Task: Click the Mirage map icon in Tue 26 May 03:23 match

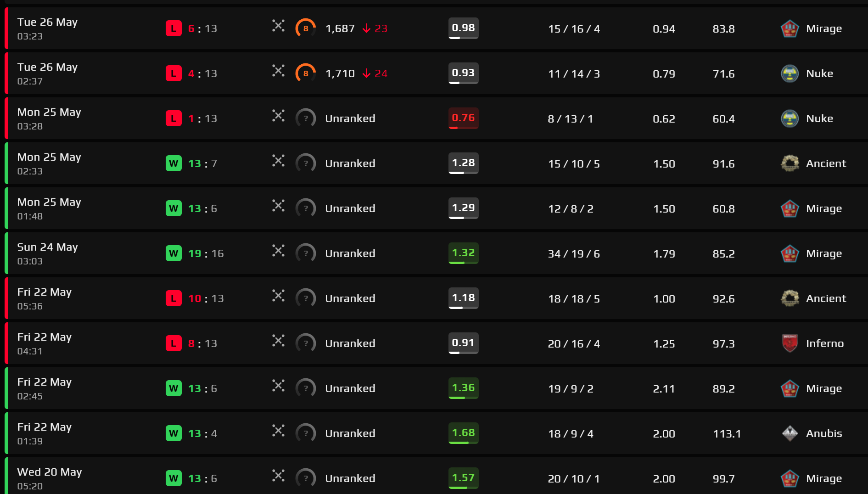Action: click(790, 28)
